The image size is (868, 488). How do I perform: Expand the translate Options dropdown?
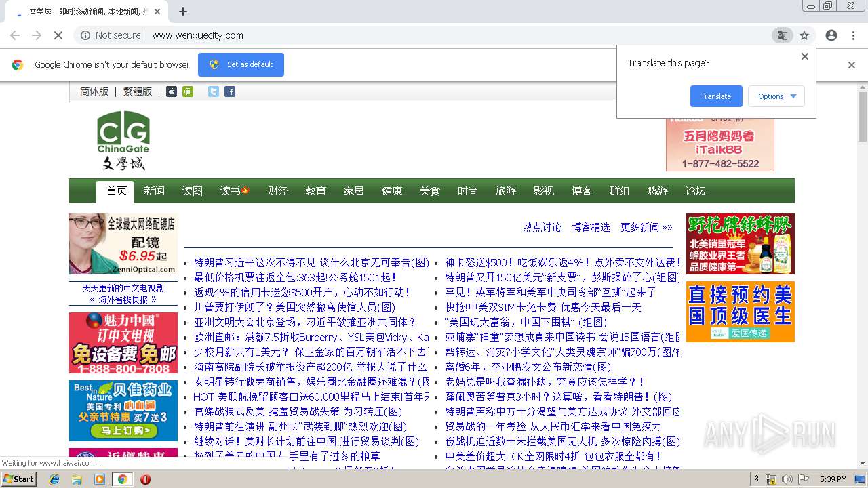pyautogui.click(x=776, y=96)
